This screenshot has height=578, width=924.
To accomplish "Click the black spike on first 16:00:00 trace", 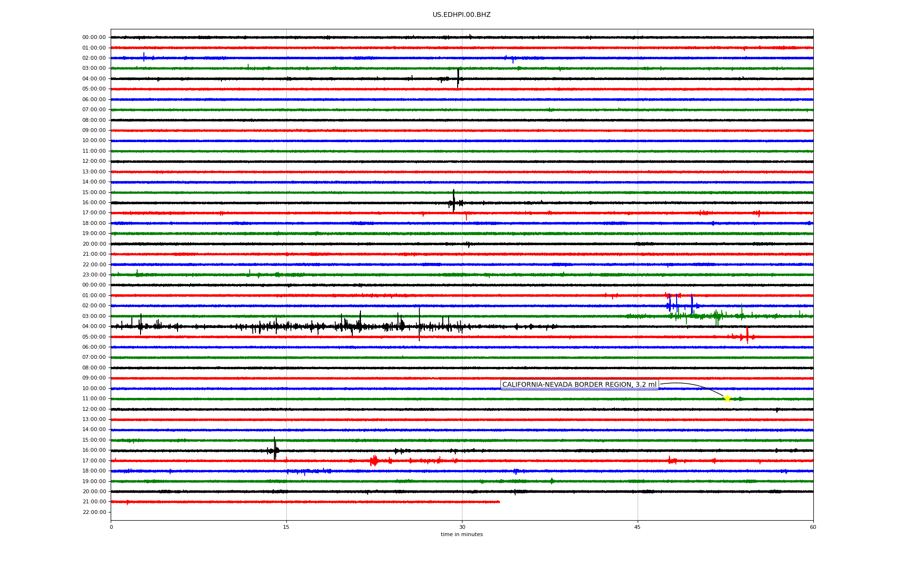I will [x=453, y=200].
